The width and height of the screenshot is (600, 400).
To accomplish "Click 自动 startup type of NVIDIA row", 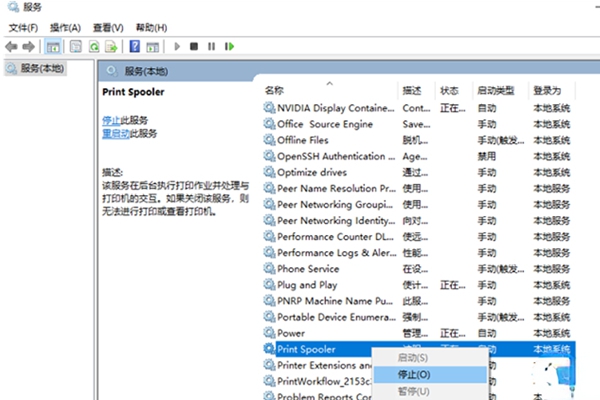I will coord(487,108).
